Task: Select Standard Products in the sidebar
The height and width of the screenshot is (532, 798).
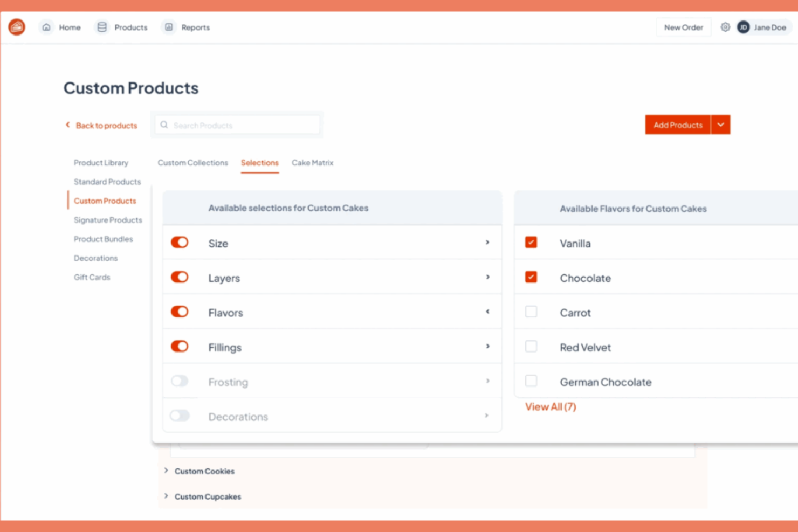Action: (x=107, y=182)
